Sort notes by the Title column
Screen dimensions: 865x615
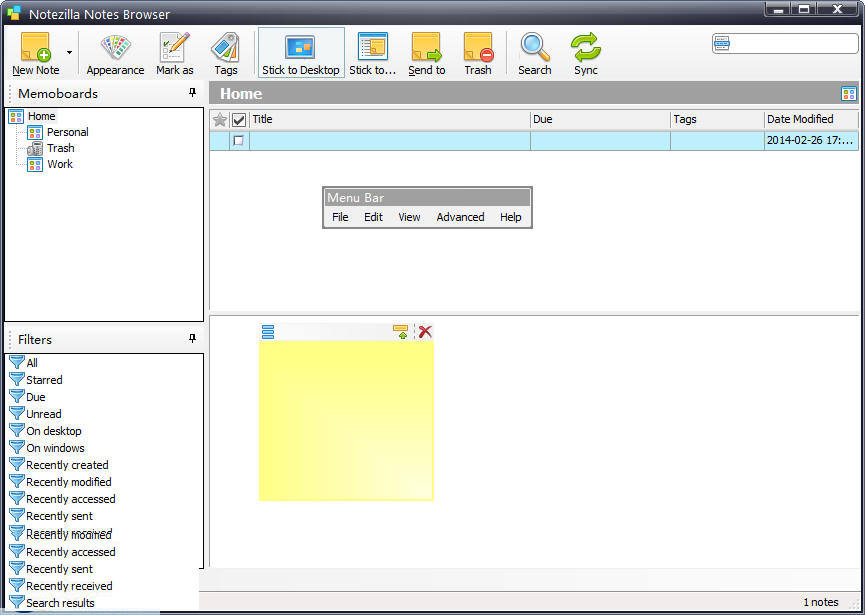[389, 119]
